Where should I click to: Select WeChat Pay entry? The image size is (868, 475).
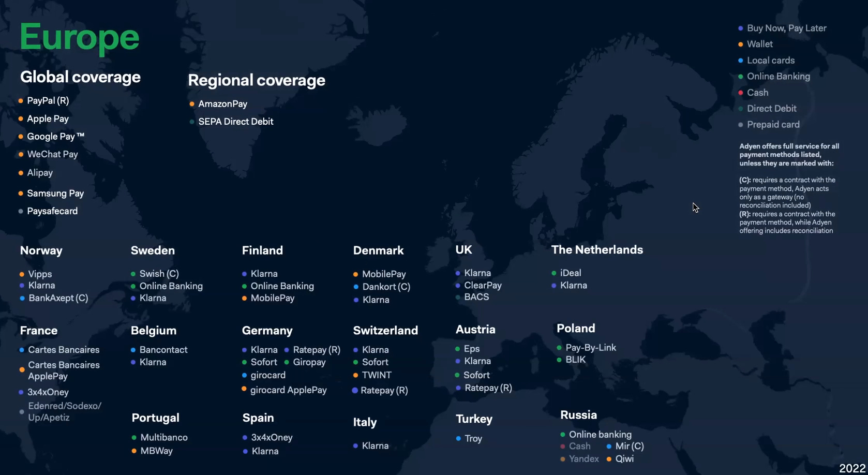coord(52,154)
